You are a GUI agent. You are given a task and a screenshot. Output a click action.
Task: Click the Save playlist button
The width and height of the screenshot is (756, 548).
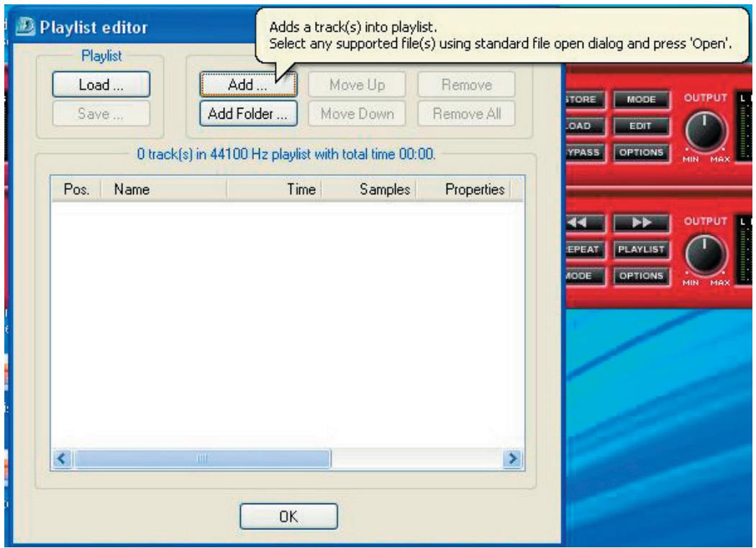pyautogui.click(x=101, y=114)
